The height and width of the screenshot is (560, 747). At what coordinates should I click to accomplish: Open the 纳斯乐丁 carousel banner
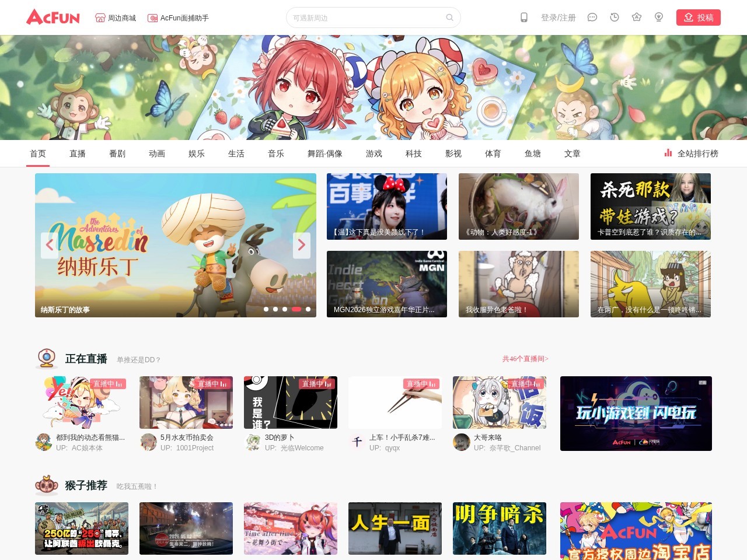coord(176,245)
